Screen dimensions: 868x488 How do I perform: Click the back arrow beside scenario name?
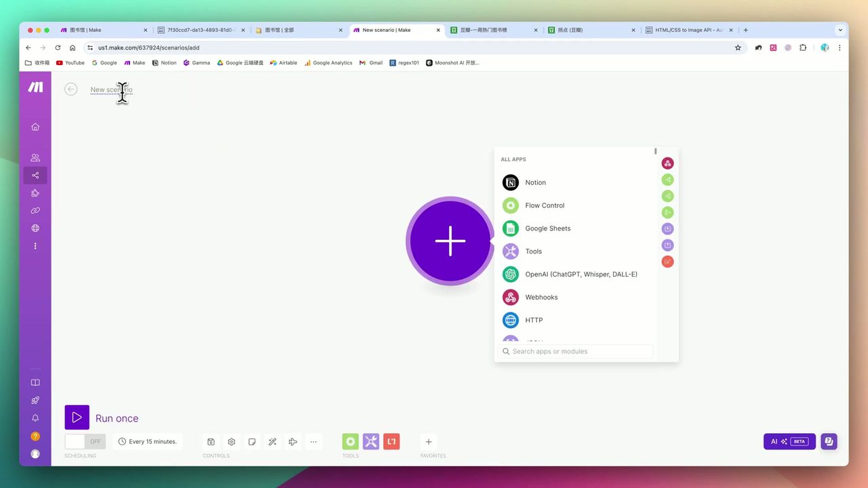(x=71, y=89)
